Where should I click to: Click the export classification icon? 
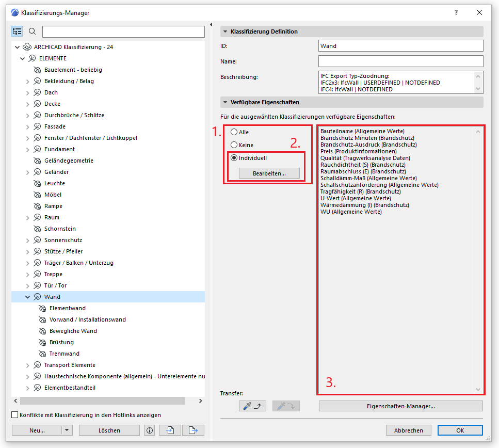point(194,430)
